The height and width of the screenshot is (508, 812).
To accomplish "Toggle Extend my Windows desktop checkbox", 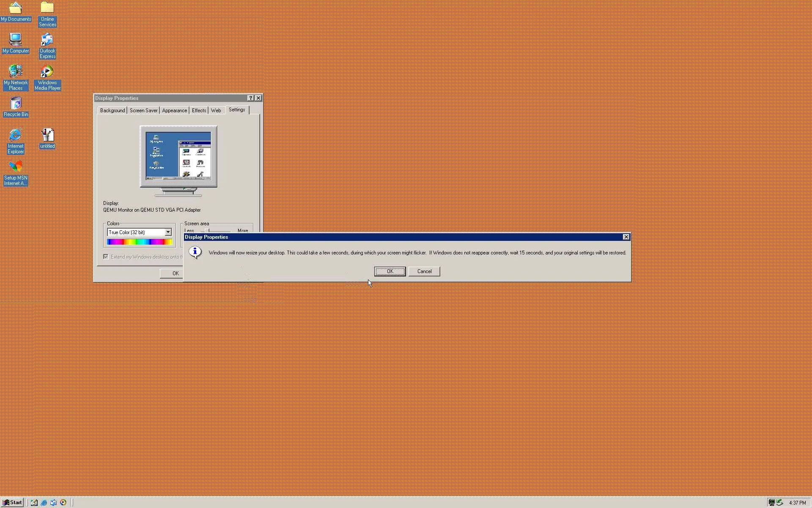I will [x=106, y=257].
